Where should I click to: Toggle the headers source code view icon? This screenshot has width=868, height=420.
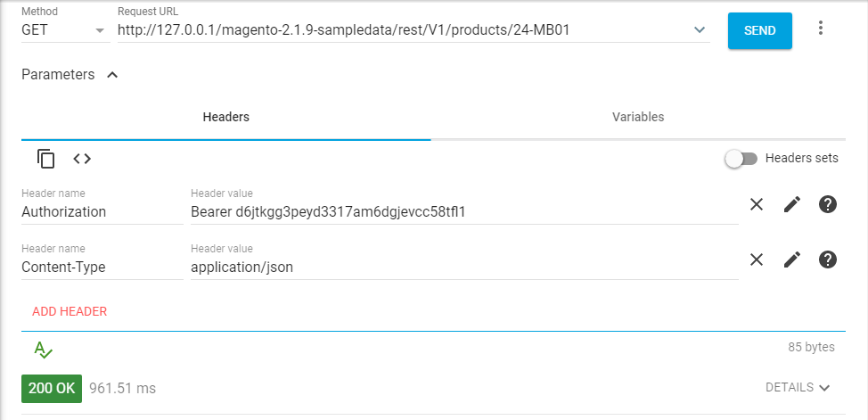pyautogui.click(x=82, y=159)
